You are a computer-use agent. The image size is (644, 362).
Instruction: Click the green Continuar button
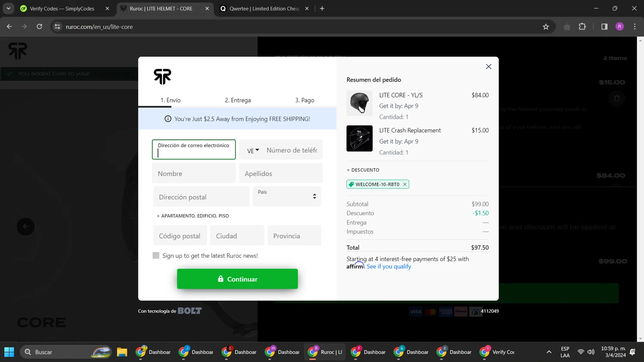(237, 279)
